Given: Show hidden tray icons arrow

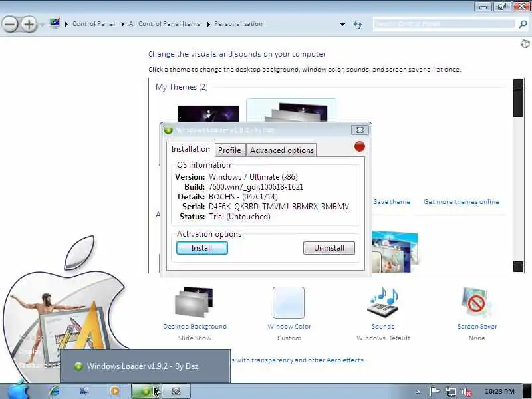Looking at the screenshot, I should pyautogui.click(x=418, y=392).
